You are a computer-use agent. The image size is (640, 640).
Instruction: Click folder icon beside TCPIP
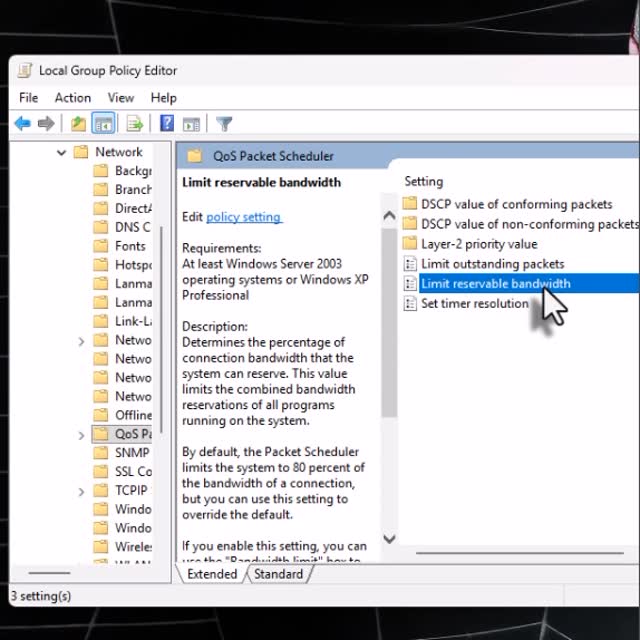[100, 490]
